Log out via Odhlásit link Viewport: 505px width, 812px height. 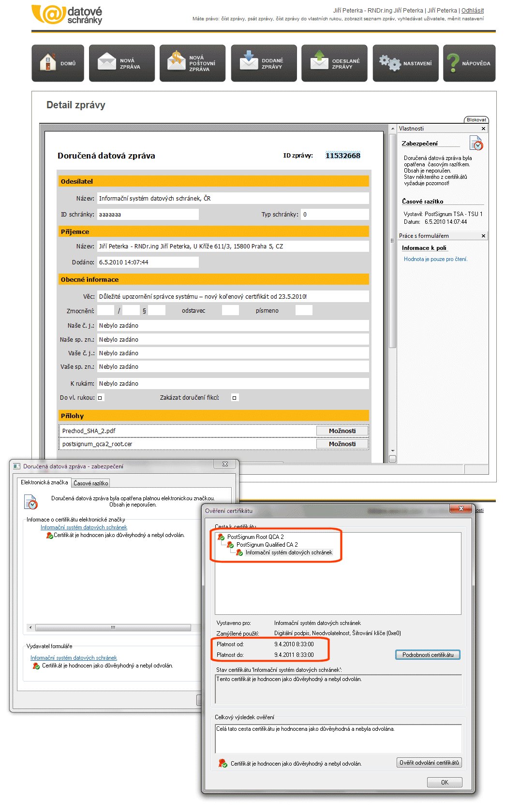(473, 11)
